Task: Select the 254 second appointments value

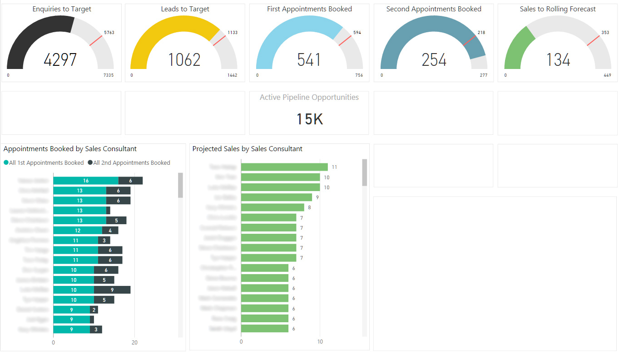Action: [x=434, y=60]
